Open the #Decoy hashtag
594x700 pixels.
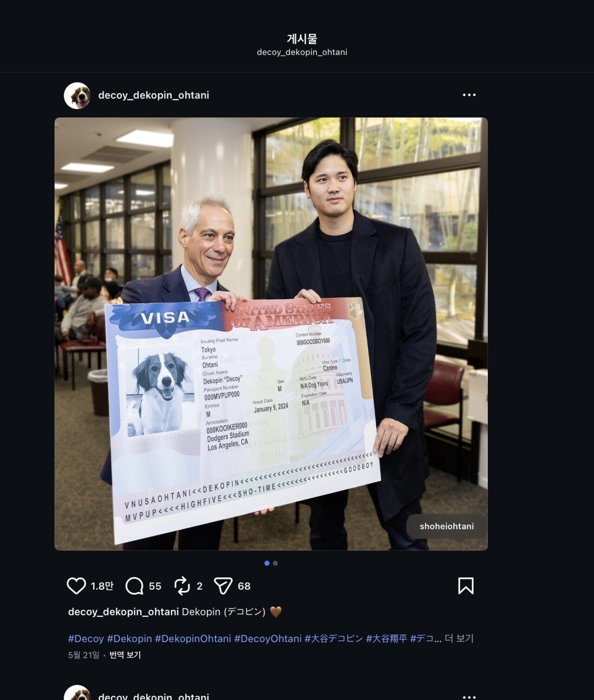pos(86,639)
